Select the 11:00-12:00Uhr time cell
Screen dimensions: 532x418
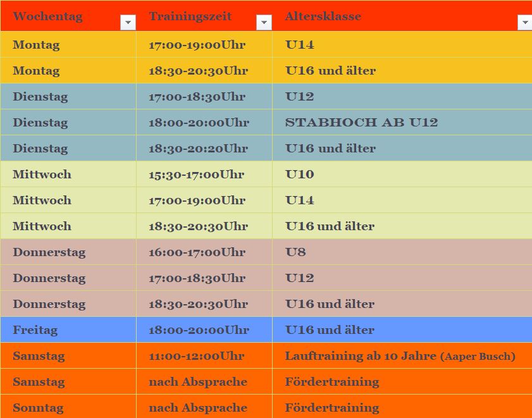click(196, 356)
